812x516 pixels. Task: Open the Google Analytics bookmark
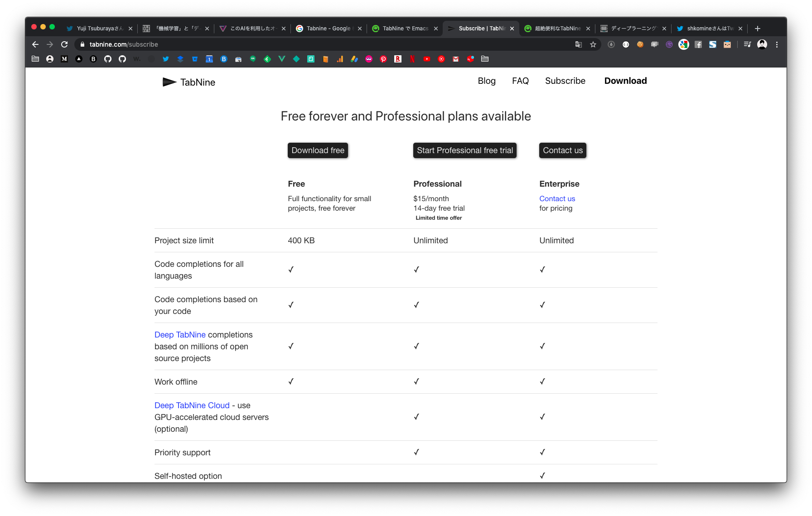coord(340,59)
